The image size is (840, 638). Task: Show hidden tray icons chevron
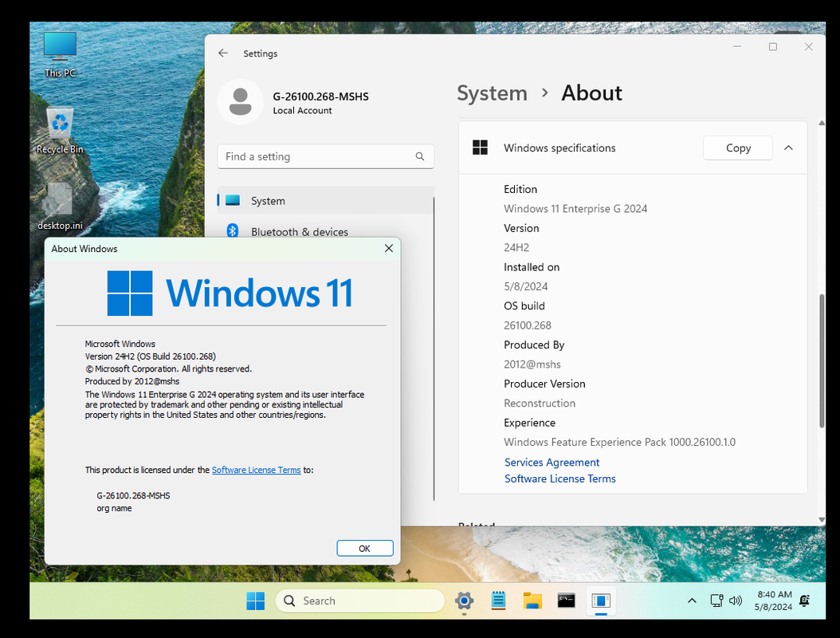coord(692,601)
